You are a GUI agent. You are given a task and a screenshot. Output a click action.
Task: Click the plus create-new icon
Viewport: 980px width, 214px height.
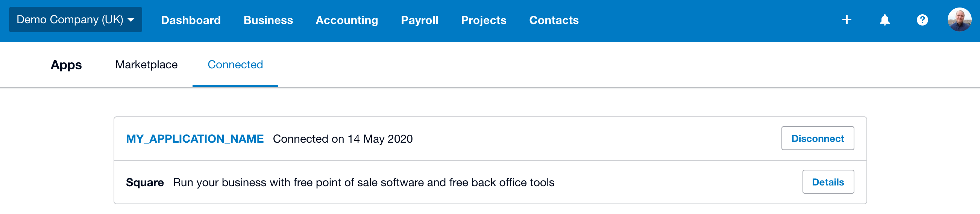pyautogui.click(x=847, y=20)
